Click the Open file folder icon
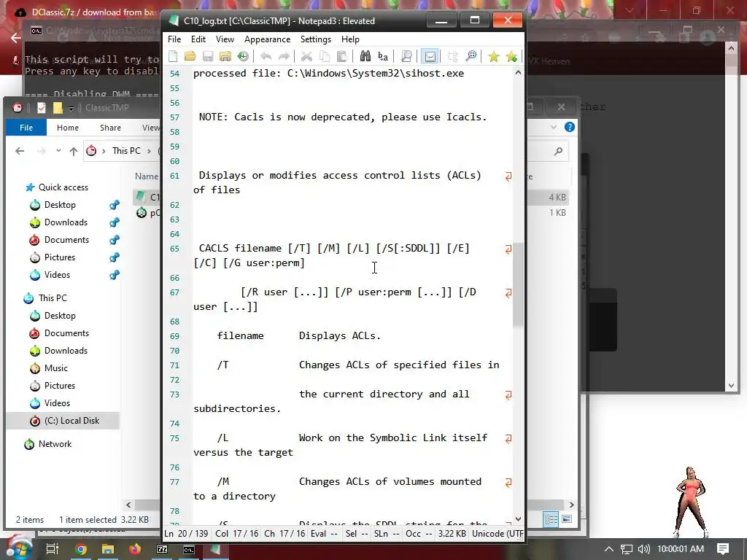This screenshot has width=747, height=560. point(190,57)
